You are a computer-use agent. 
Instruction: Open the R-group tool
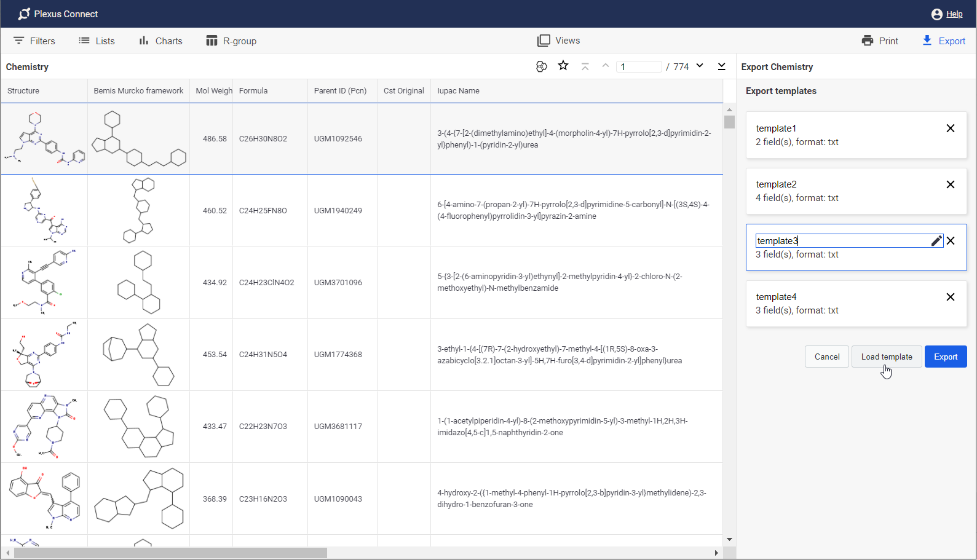coord(231,41)
